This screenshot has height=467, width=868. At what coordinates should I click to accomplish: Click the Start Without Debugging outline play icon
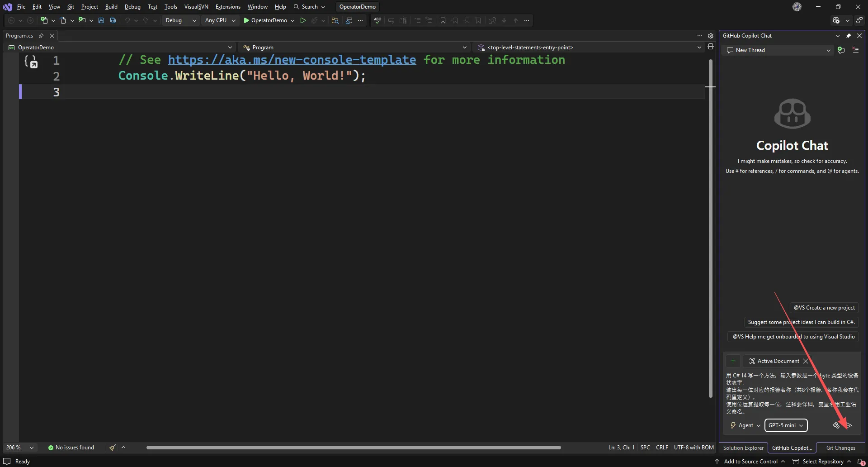(303, 20)
